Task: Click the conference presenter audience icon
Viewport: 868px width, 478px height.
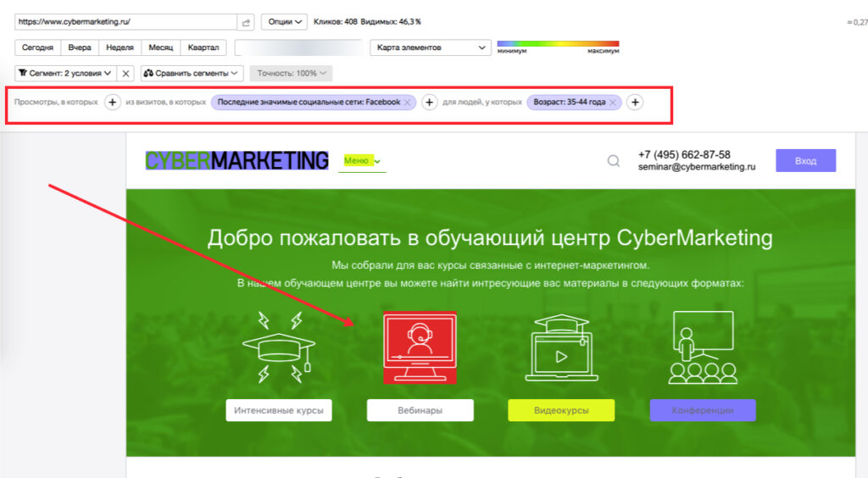Action: (x=703, y=347)
